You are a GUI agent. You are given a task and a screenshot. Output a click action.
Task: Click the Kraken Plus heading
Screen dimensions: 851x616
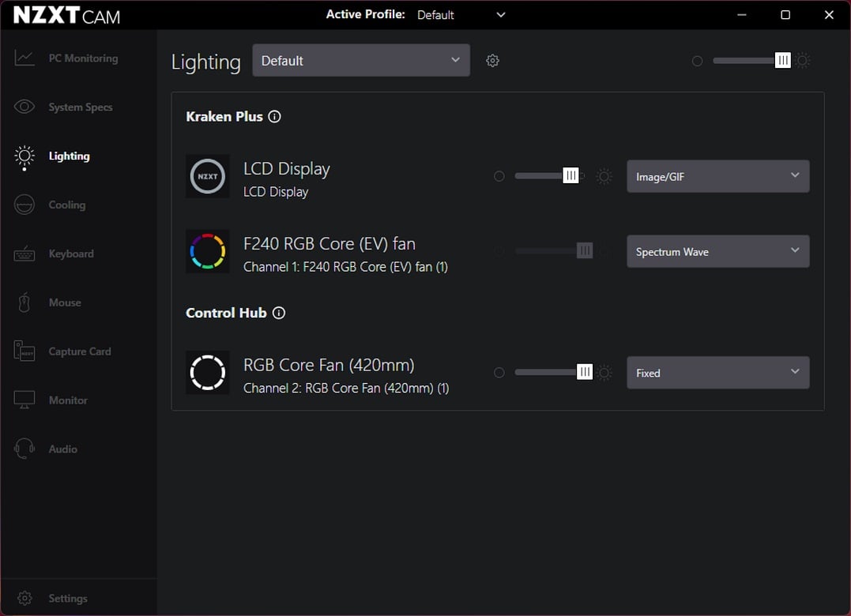(224, 117)
